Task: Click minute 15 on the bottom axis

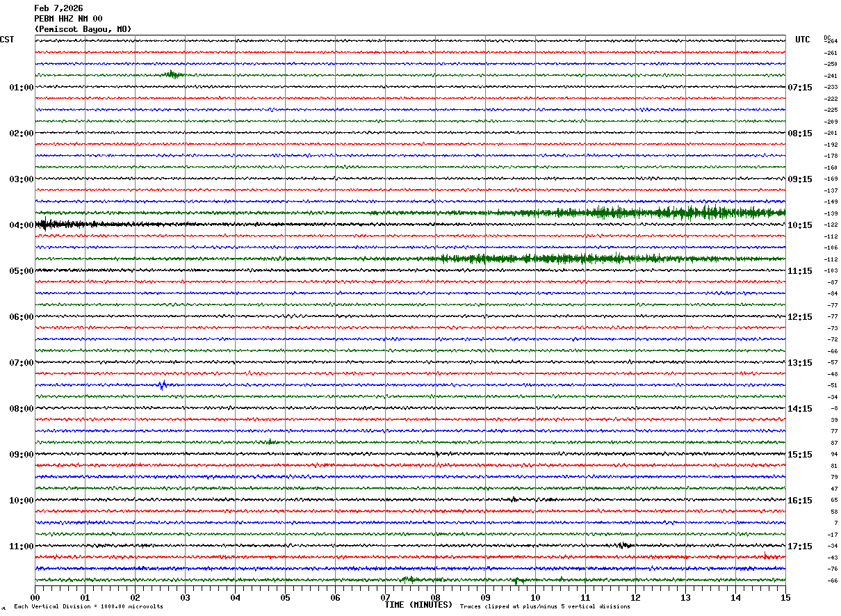Action: tap(785, 597)
